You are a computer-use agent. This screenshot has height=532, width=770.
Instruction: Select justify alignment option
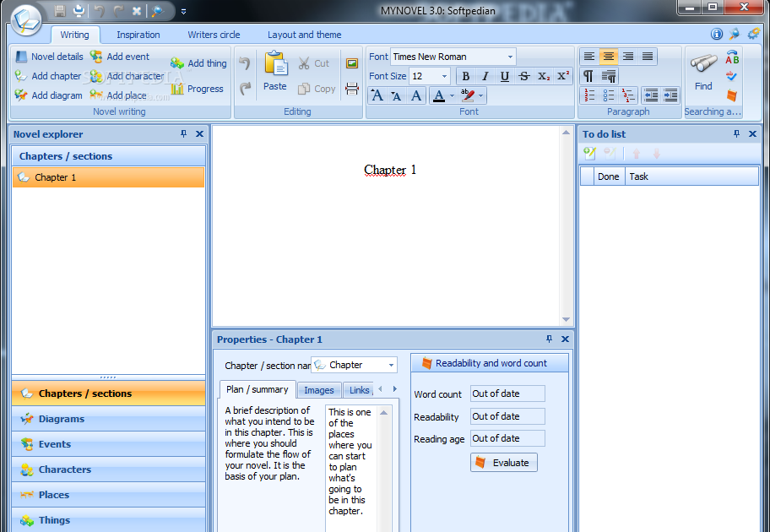pyautogui.click(x=648, y=57)
